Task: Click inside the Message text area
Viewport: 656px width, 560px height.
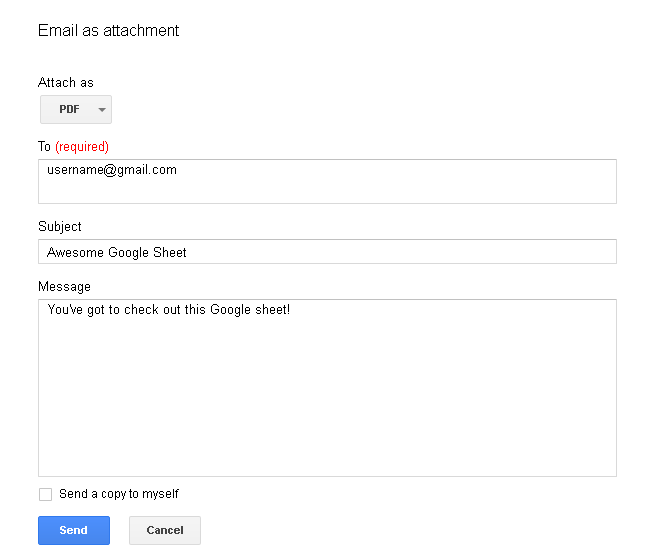Action: [327, 390]
